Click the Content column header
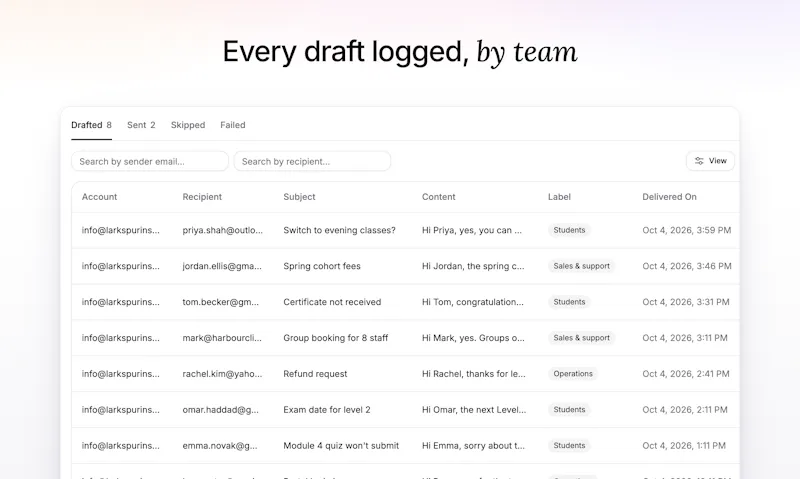The image size is (800, 479). pos(439,197)
